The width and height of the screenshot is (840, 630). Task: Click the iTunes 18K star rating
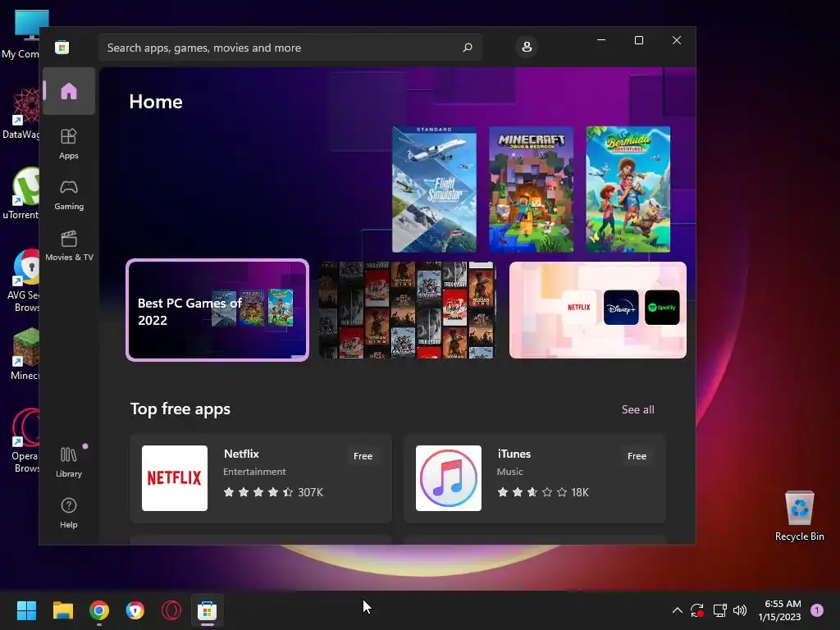pos(543,492)
